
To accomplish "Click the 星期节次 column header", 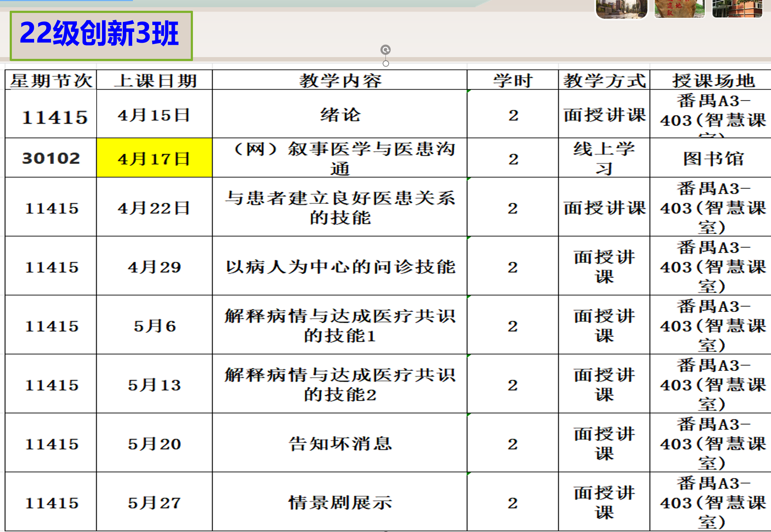I will click(x=51, y=80).
